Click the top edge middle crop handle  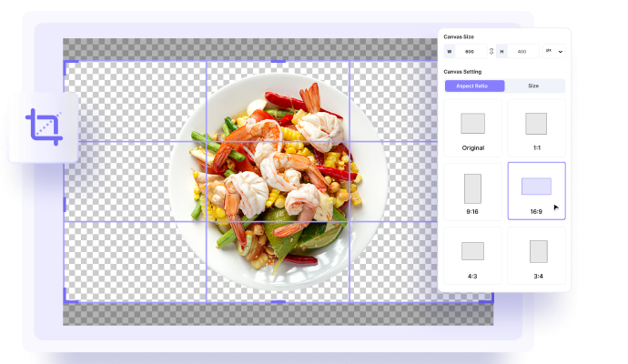(278, 62)
